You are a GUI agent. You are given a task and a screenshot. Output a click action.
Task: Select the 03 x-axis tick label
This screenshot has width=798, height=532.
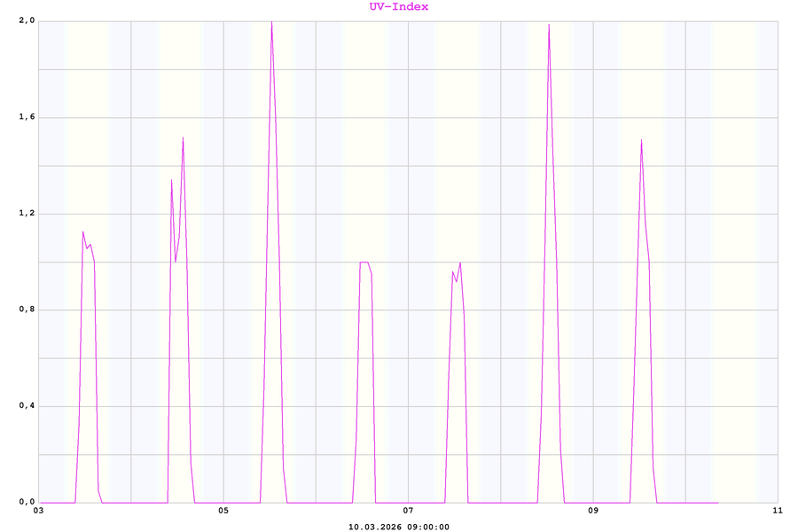[x=38, y=511]
